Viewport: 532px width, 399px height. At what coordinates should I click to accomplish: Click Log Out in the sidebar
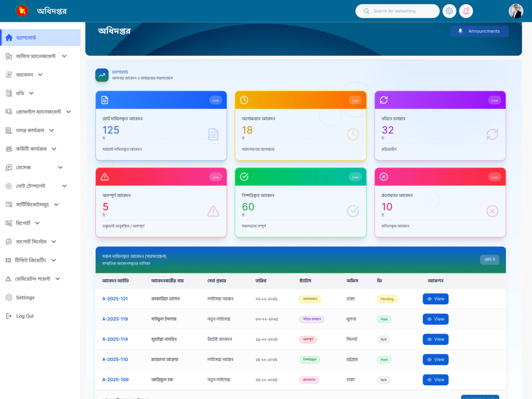[x=25, y=316]
